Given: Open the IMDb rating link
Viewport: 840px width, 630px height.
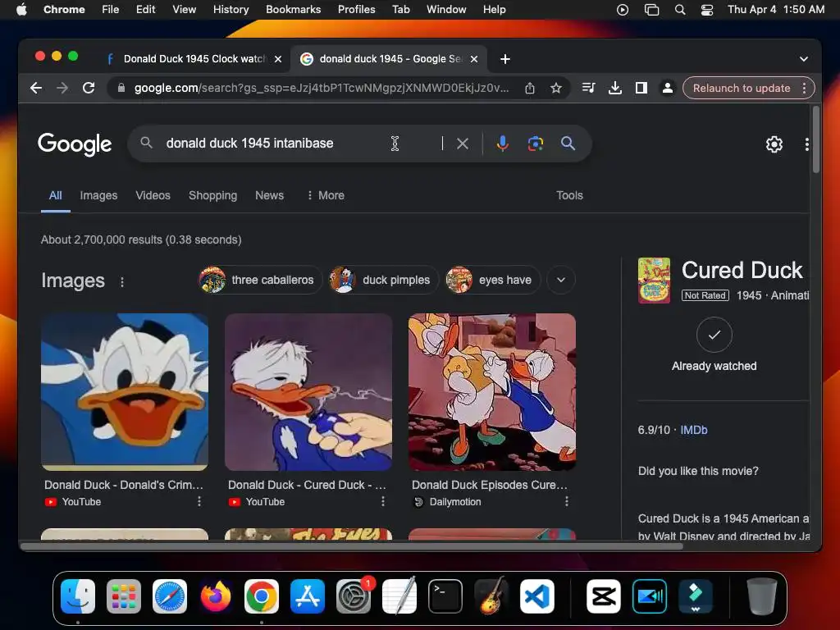Looking at the screenshot, I should (694, 430).
